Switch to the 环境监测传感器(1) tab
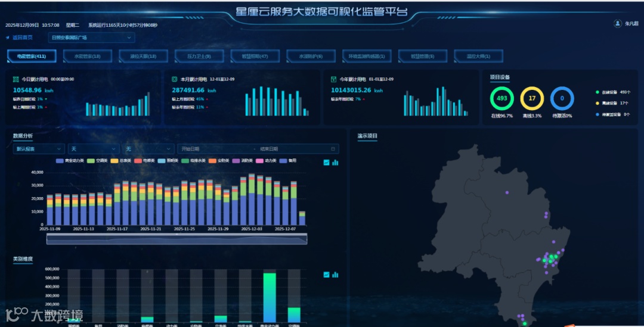 point(367,56)
